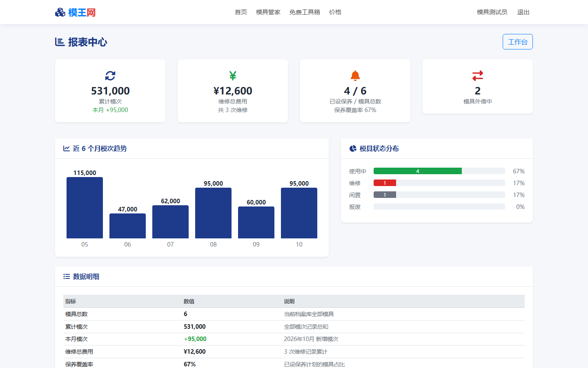
Task: Click the 报表中心 title icon
Action: [60, 42]
